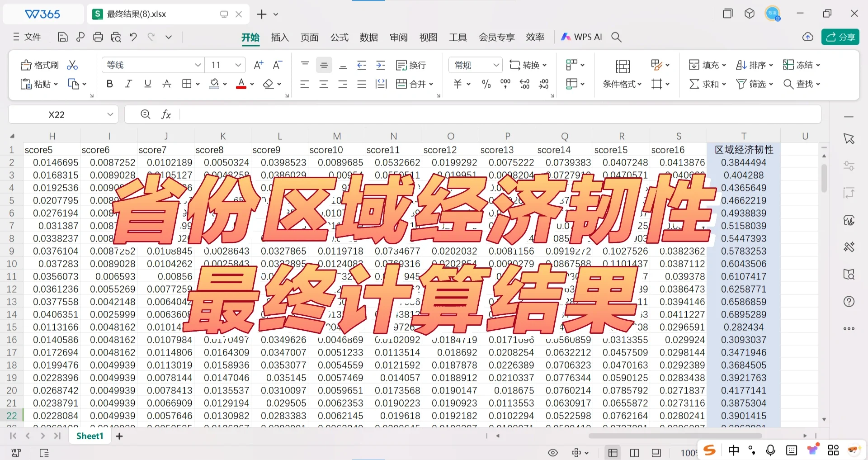The width and height of the screenshot is (868, 460).
Task: Switch to the 数据 ribbon tab
Action: pyautogui.click(x=368, y=37)
